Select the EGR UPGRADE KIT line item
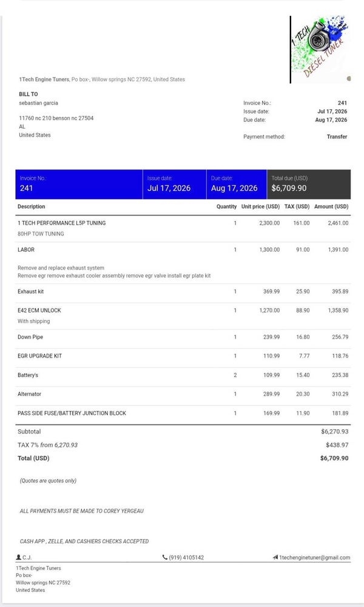 [39, 356]
